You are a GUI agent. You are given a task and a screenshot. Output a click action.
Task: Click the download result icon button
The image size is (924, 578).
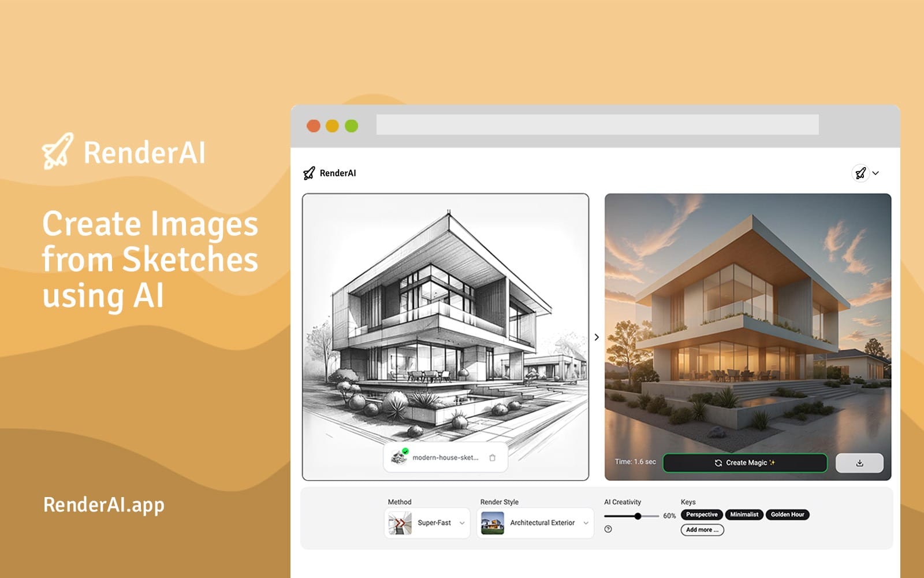[x=859, y=463]
